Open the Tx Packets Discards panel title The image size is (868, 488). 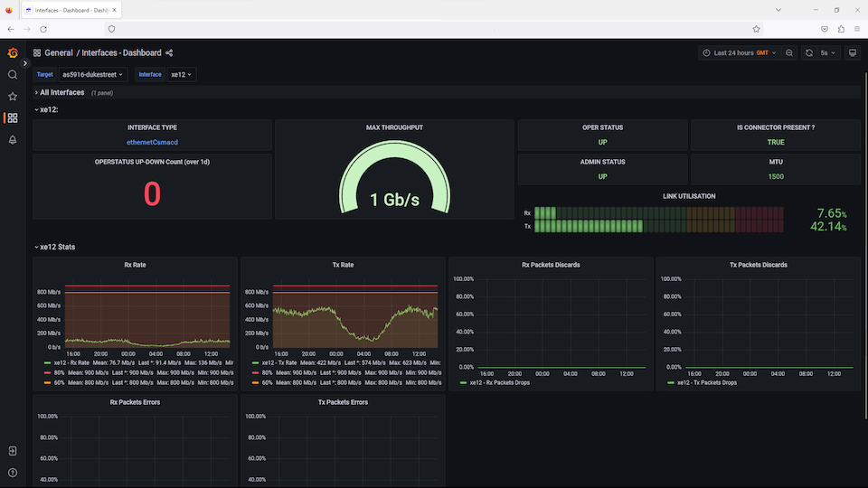coord(759,265)
